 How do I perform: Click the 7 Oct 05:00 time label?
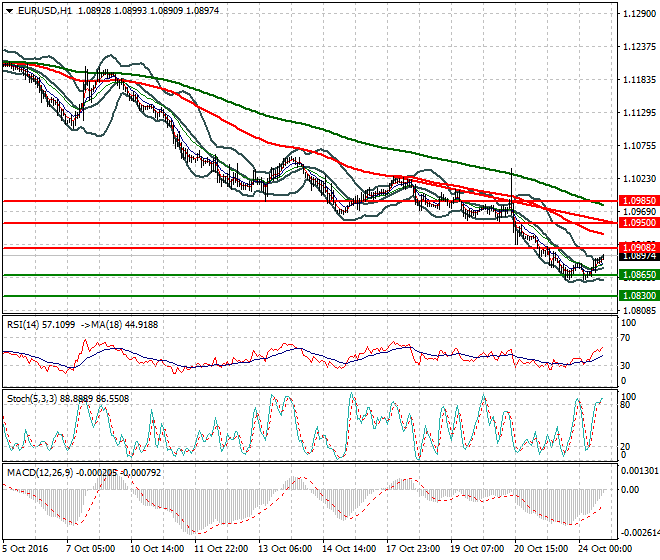pyautogui.click(x=92, y=549)
